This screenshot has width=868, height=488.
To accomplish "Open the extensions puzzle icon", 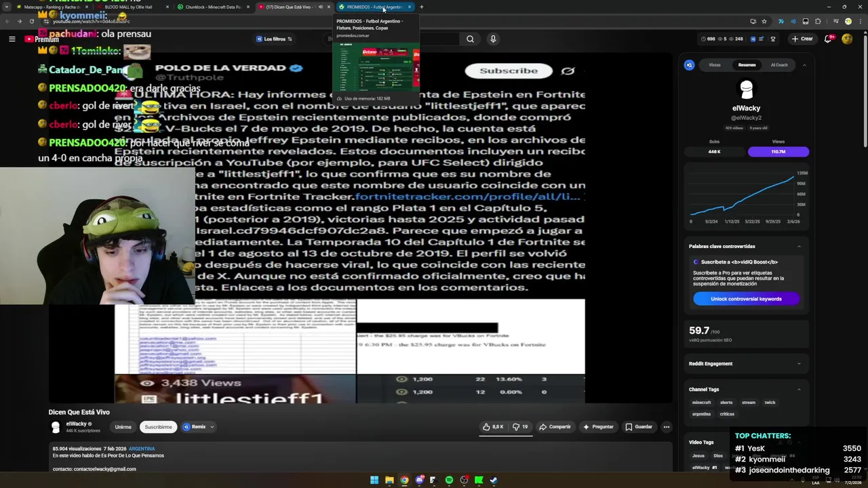I will pos(818,21).
